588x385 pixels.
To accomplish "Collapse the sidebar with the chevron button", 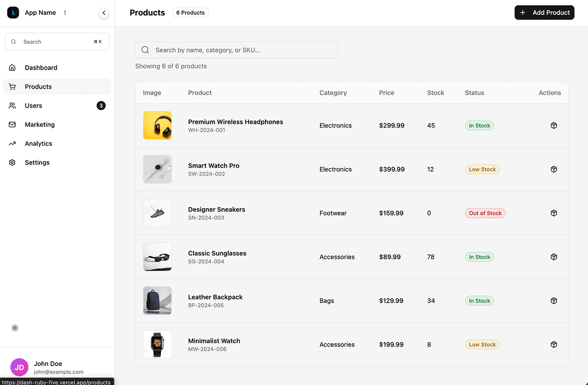I will pyautogui.click(x=104, y=13).
